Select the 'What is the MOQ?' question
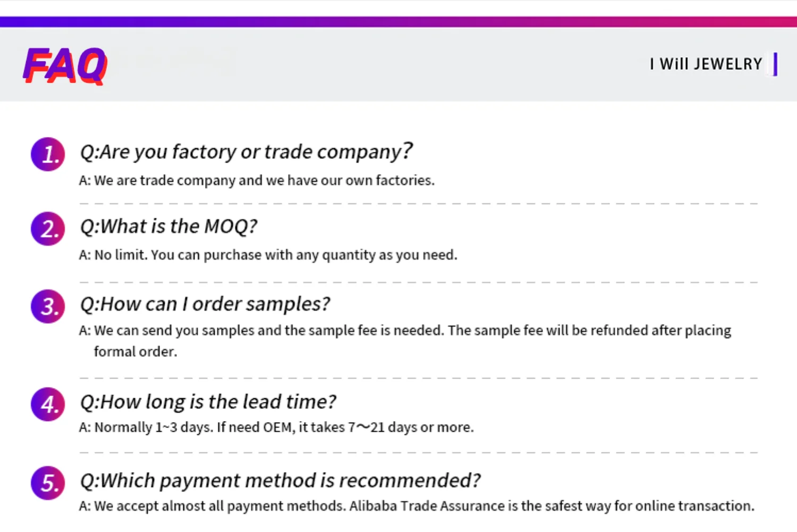797x532 pixels. coord(168,227)
